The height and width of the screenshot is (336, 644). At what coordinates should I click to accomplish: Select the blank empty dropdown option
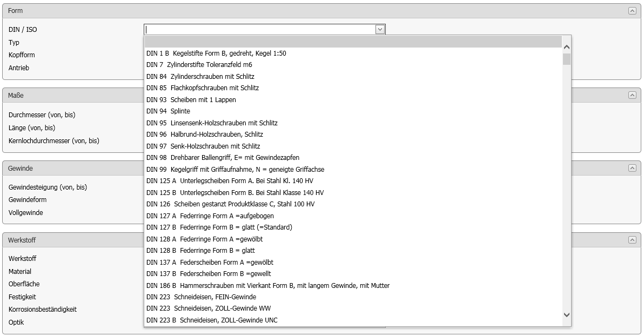click(x=353, y=42)
